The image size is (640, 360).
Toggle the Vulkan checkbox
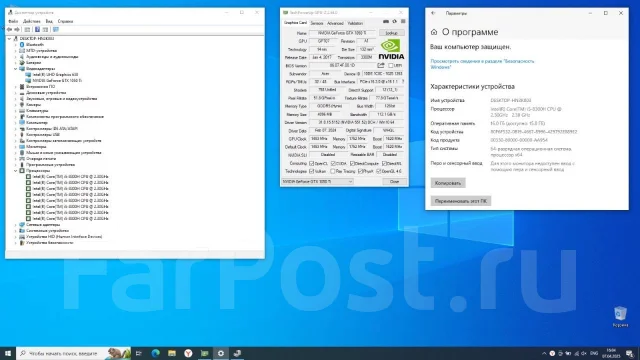point(312,171)
